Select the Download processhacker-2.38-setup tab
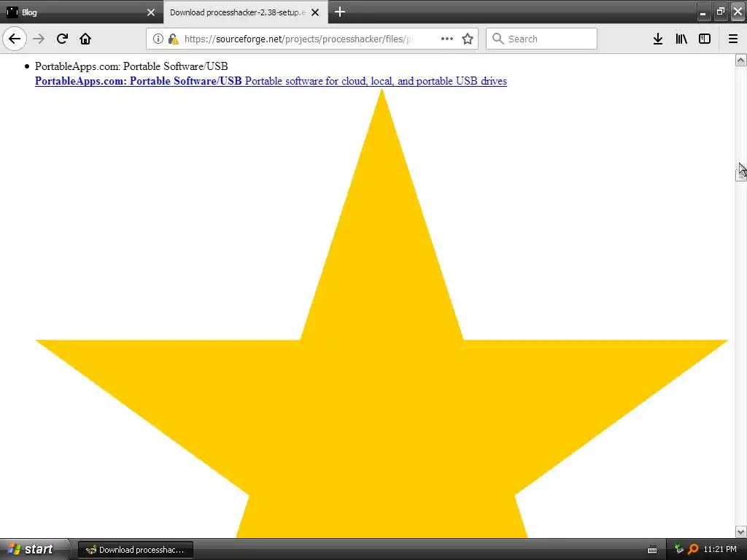Screen dimensions: 747x560 (x=246, y=12)
